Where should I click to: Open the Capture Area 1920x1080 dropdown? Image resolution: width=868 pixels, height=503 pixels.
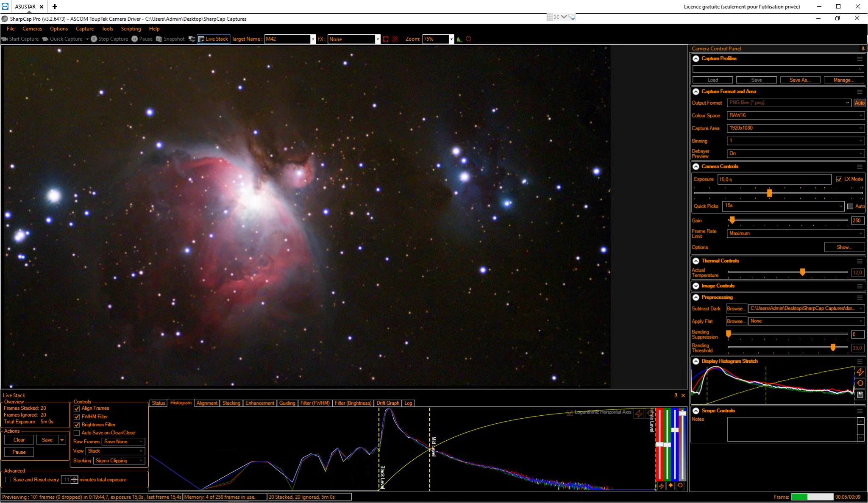click(x=796, y=128)
